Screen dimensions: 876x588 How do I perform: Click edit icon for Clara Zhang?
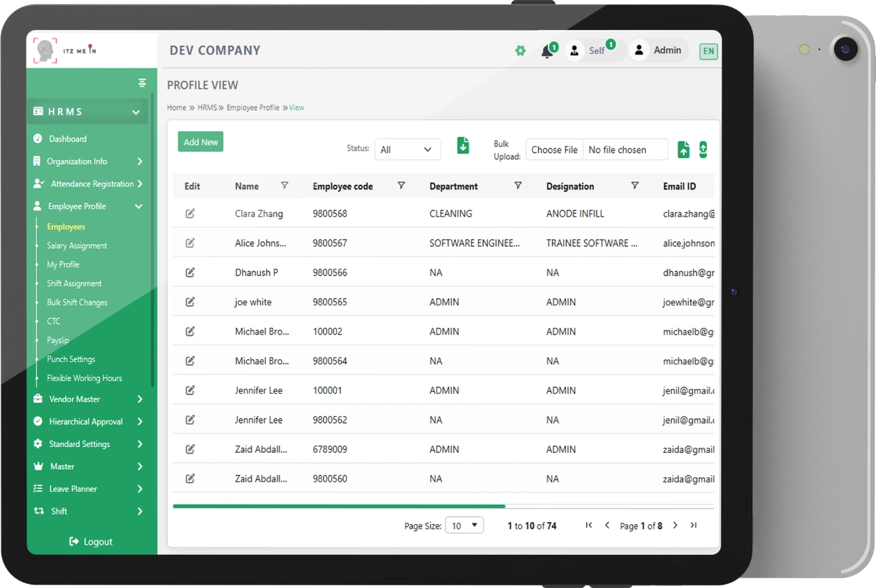click(190, 214)
